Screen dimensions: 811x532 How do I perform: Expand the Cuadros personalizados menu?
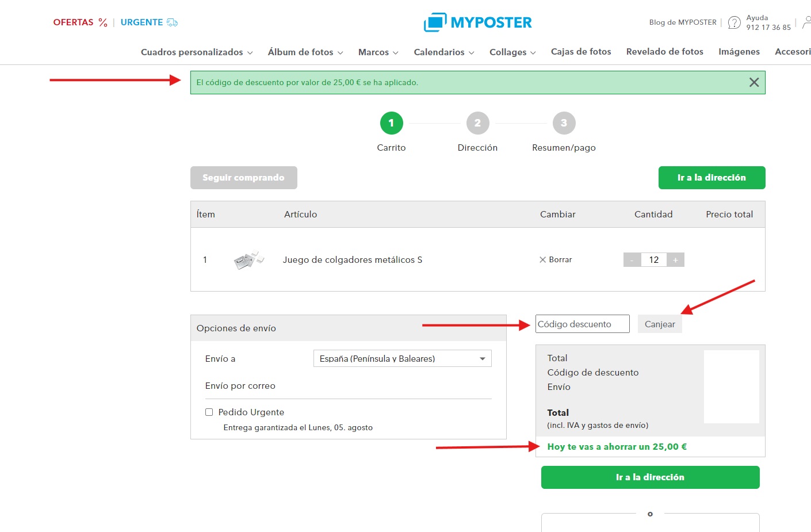(197, 52)
